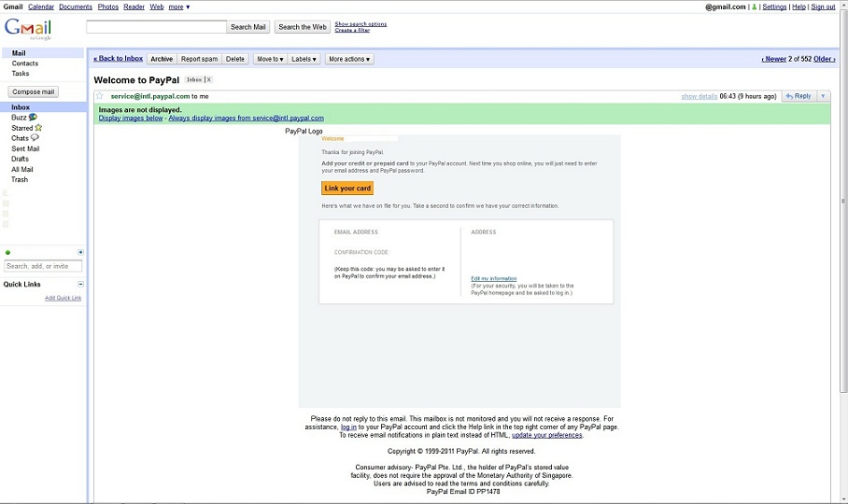
Task: Open Sent Mail folder
Action: pyautogui.click(x=25, y=148)
